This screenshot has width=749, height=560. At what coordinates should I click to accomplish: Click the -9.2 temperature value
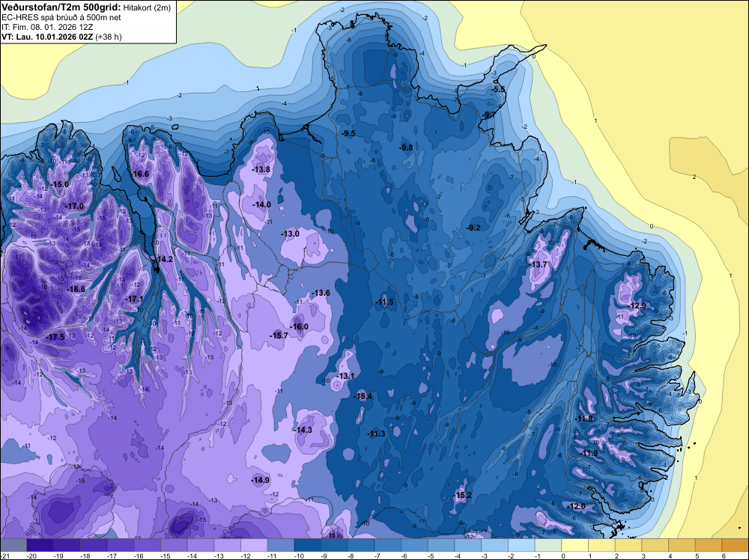(473, 228)
